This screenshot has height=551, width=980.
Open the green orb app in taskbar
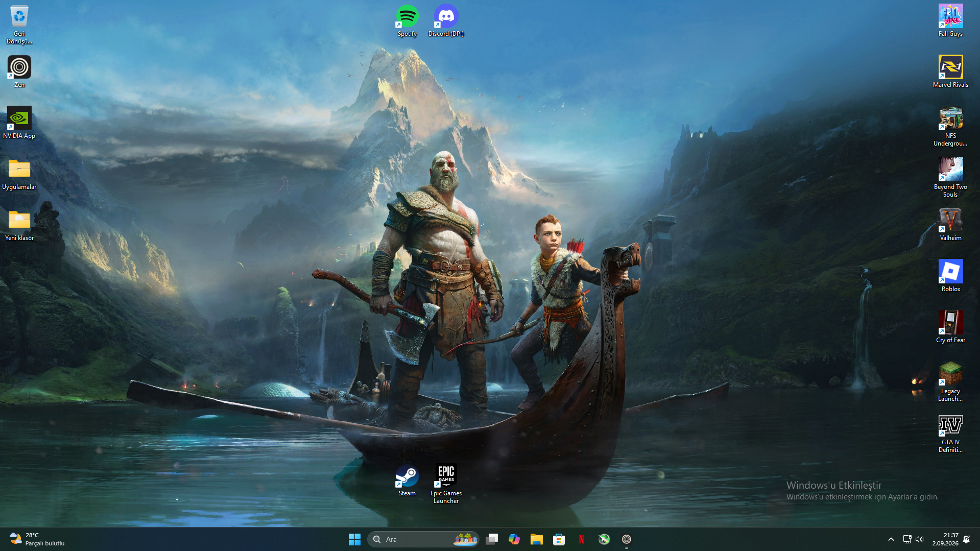click(x=604, y=539)
